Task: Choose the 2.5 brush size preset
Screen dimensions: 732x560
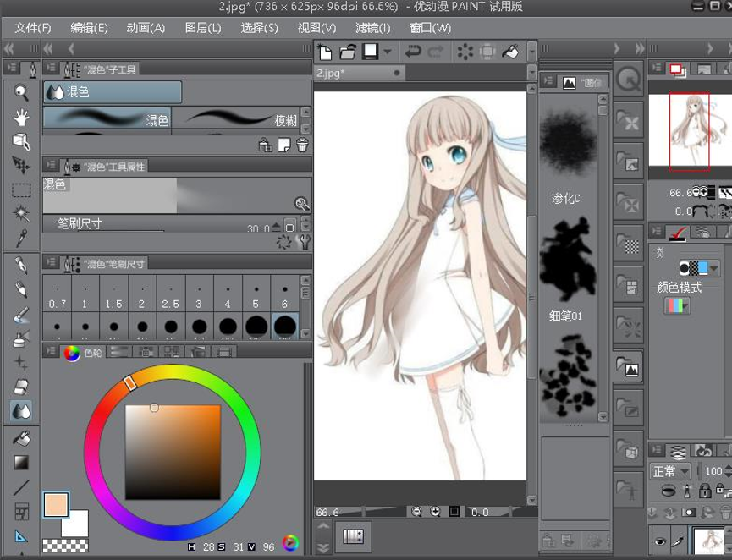Action: click(170, 293)
